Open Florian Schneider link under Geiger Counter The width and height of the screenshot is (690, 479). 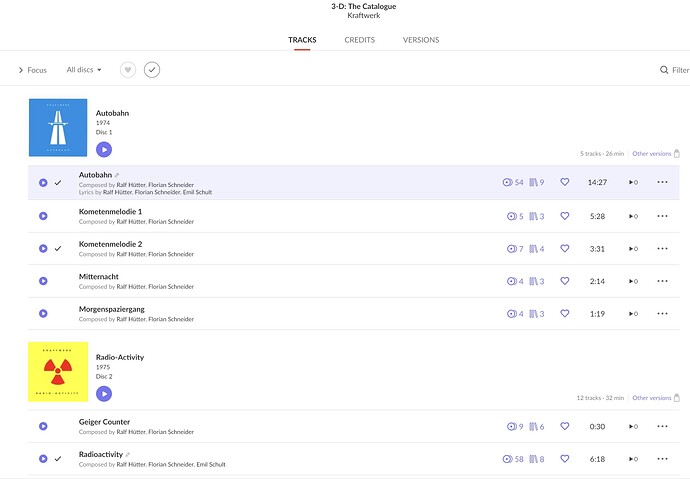[x=171, y=432]
